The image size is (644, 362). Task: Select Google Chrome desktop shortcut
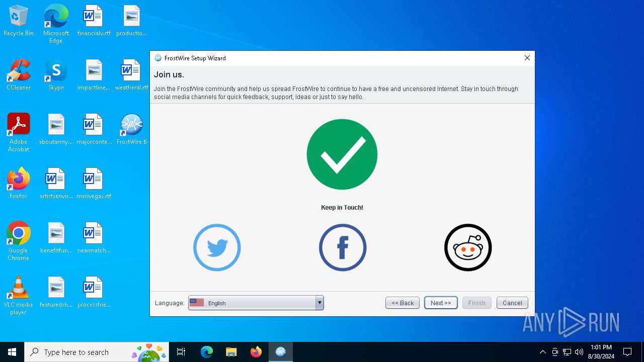(19, 241)
